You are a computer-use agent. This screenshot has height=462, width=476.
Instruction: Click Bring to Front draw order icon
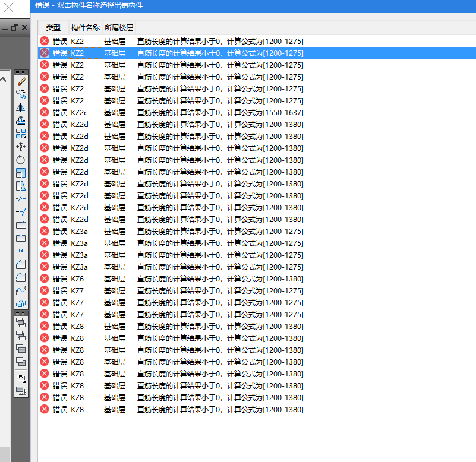point(21,323)
